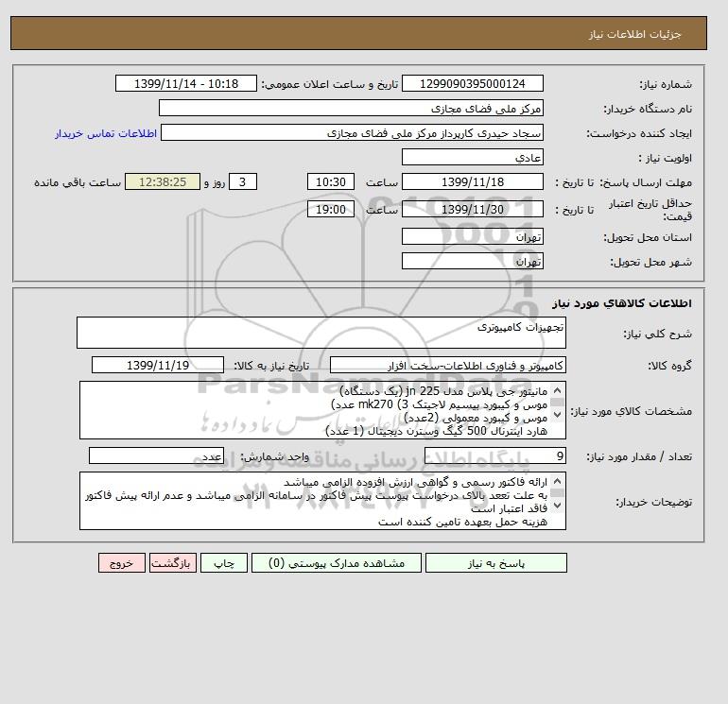Image resolution: width=728 pixels, height=704 pixels.
Task: Click the text ارائه فاکتور رسمی و گواهی ارزش افزوده
Action: tap(446, 482)
